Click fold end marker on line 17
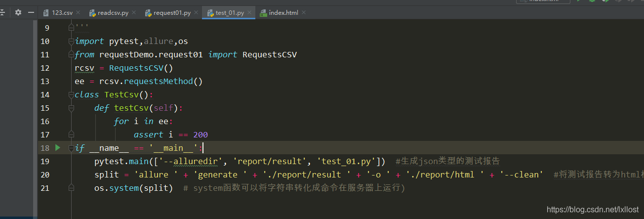The image size is (644, 219). tap(72, 134)
